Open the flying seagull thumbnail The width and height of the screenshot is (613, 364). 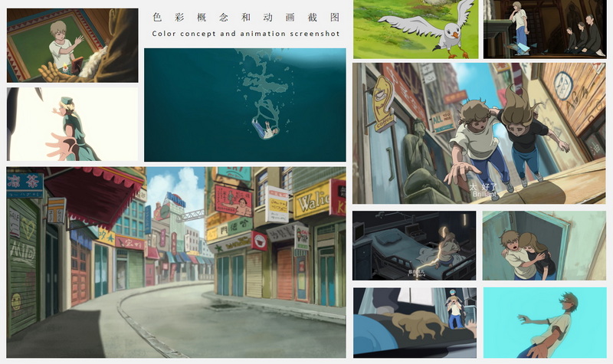coord(415,29)
